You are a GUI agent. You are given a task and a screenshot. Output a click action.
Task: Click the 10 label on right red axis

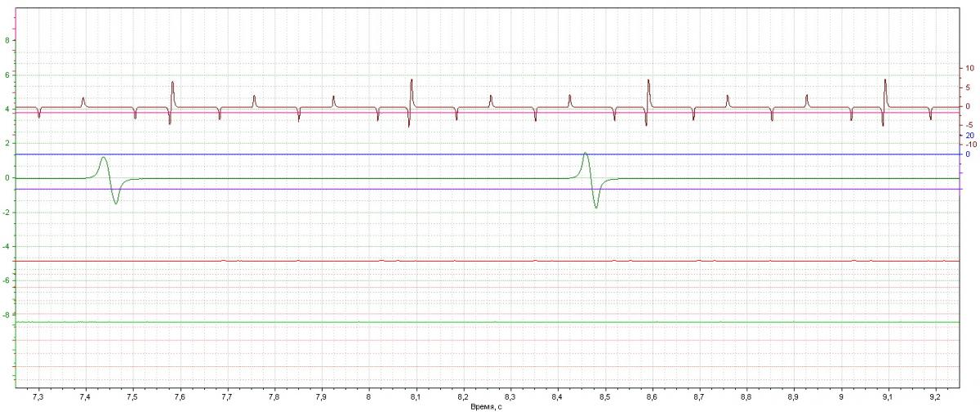coord(970,68)
